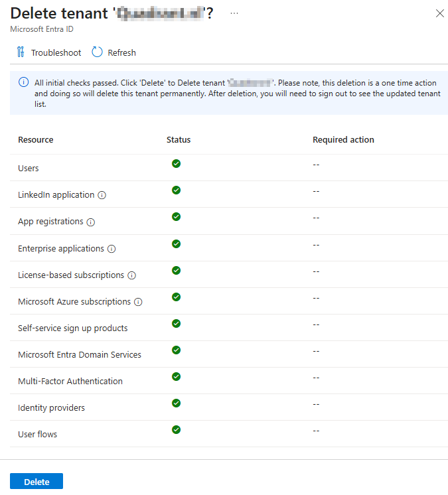Click the 'All initial checks passed' banner message
This screenshot has height=495, width=448.
click(x=238, y=94)
